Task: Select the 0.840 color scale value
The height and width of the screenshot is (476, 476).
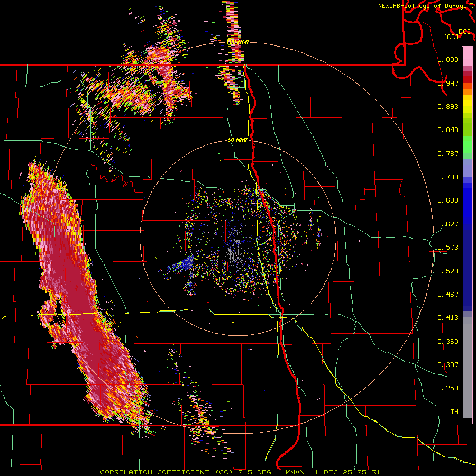Action: 448,130
